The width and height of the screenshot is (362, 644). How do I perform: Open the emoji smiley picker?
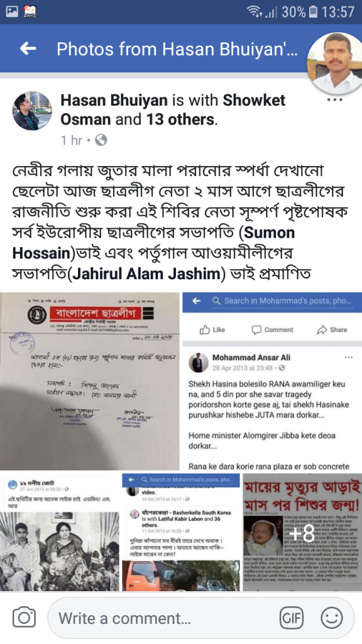click(332, 618)
